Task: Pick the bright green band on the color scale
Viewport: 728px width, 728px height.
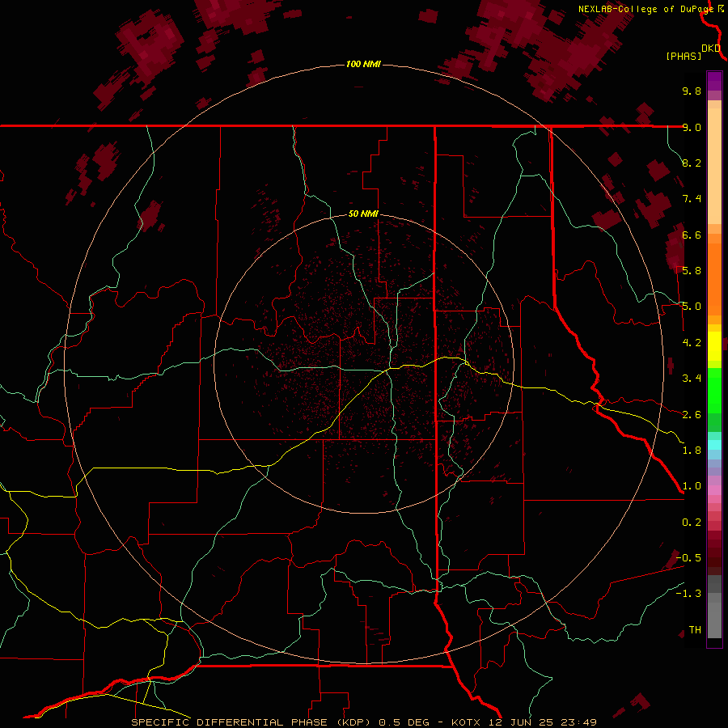Action: point(714,390)
